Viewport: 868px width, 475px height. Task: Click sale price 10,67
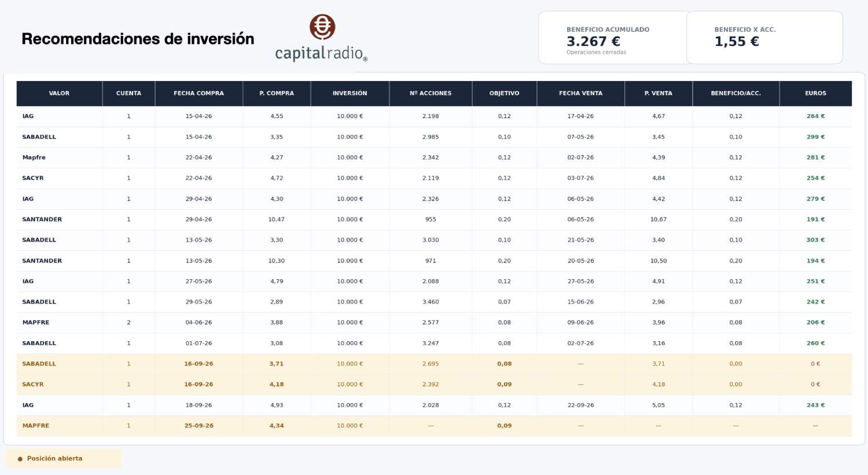click(659, 220)
